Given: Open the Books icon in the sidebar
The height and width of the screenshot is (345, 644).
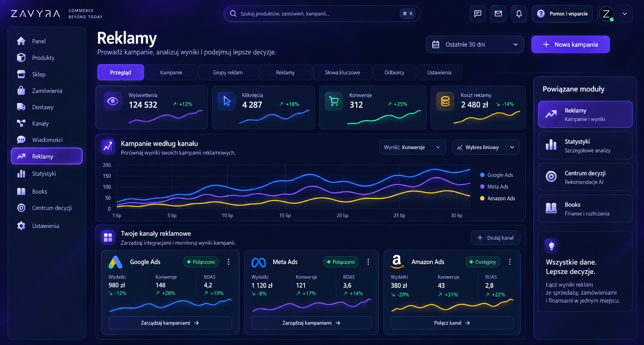Looking at the screenshot, I should 21,191.
